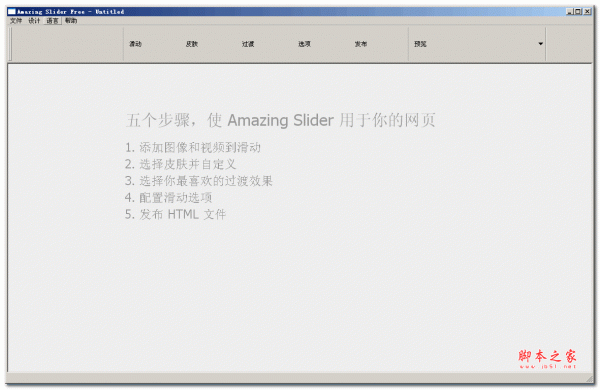The width and height of the screenshot is (600, 390).
Task: Close the Amazing Slider window
Action: click(587, 12)
